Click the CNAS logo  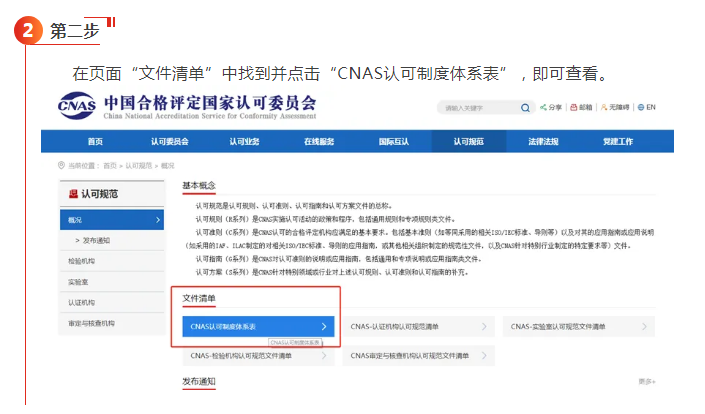point(77,106)
